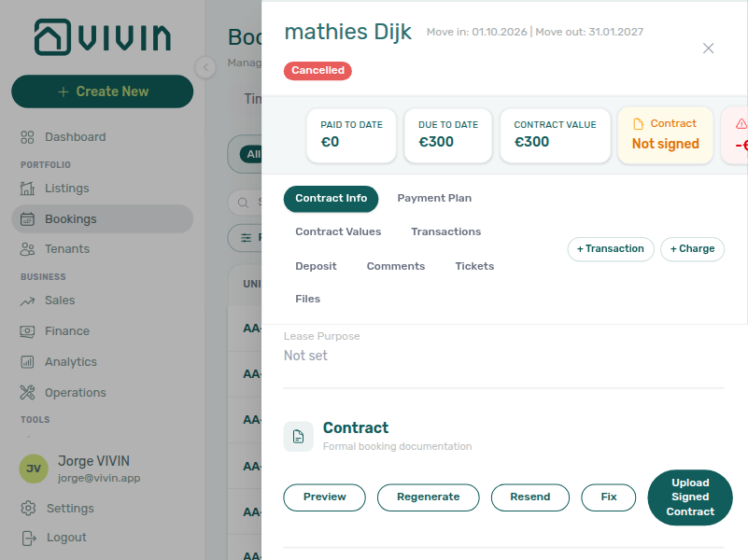The image size is (748, 560).
Task: Open Dashboard from the sidebar
Action: [76, 137]
